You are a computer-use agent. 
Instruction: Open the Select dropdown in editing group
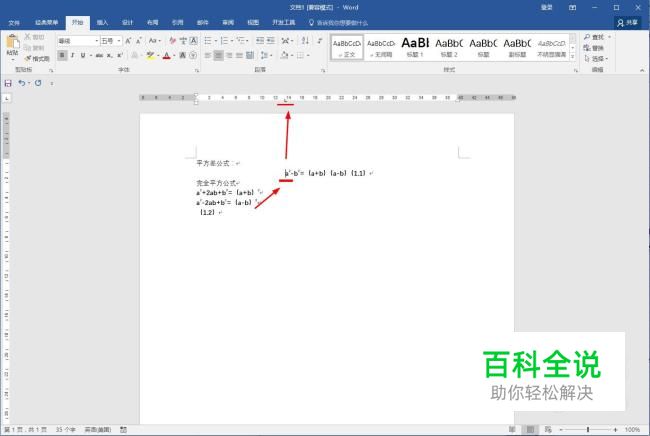coord(596,59)
